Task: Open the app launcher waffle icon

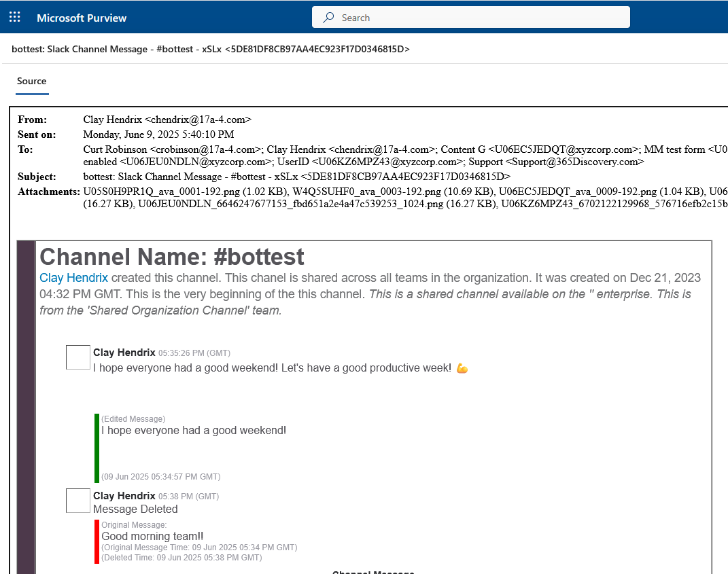Action: (x=15, y=17)
